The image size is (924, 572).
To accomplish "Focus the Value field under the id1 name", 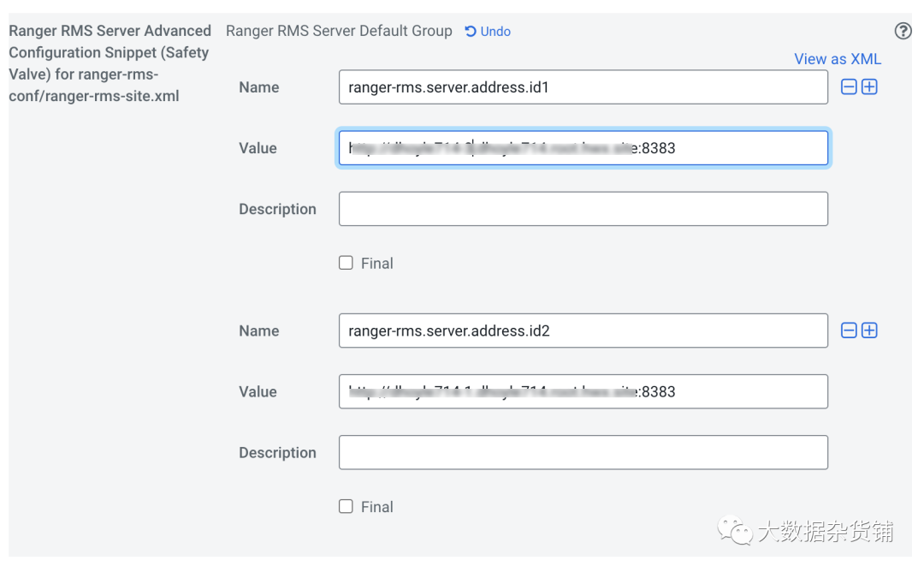I will pos(583,148).
